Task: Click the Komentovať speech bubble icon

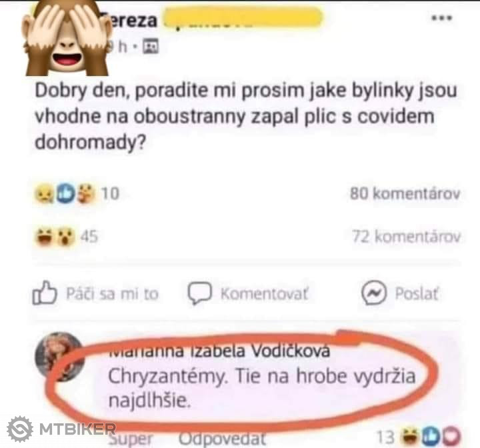Action: pyautogui.click(x=199, y=293)
